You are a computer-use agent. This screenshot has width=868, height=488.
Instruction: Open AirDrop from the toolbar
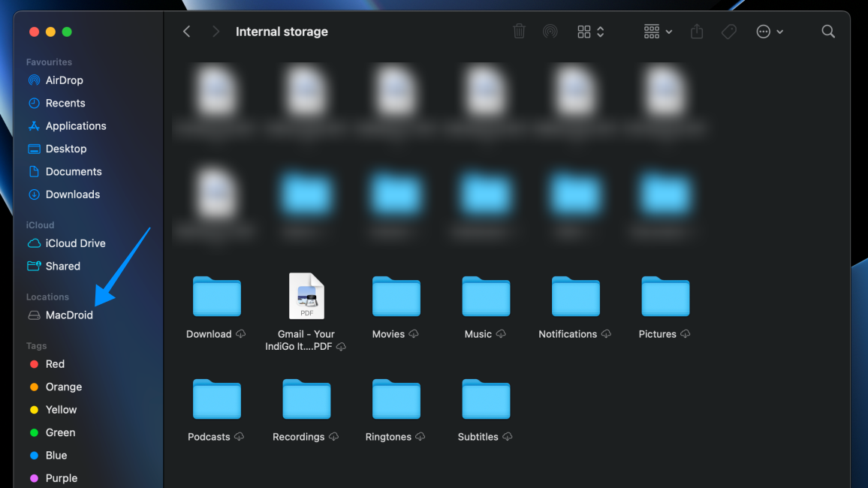point(550,32)
